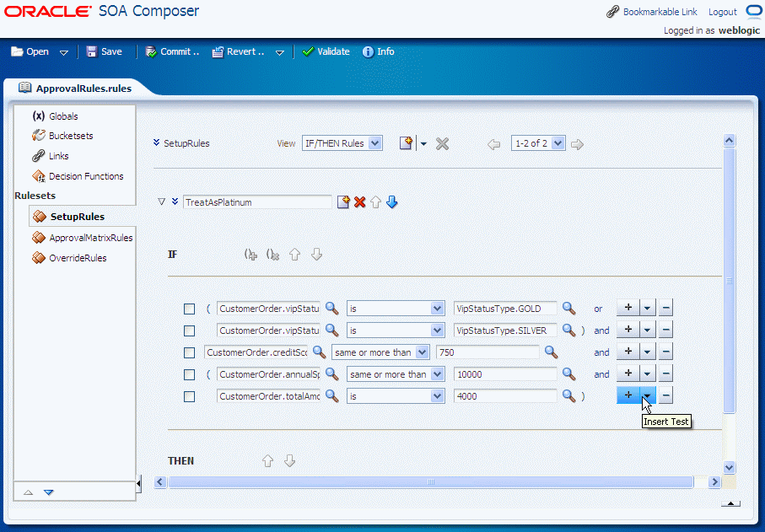Click the plus button in GOLD row
Viewport: 765px width, 532px height.
628,308
